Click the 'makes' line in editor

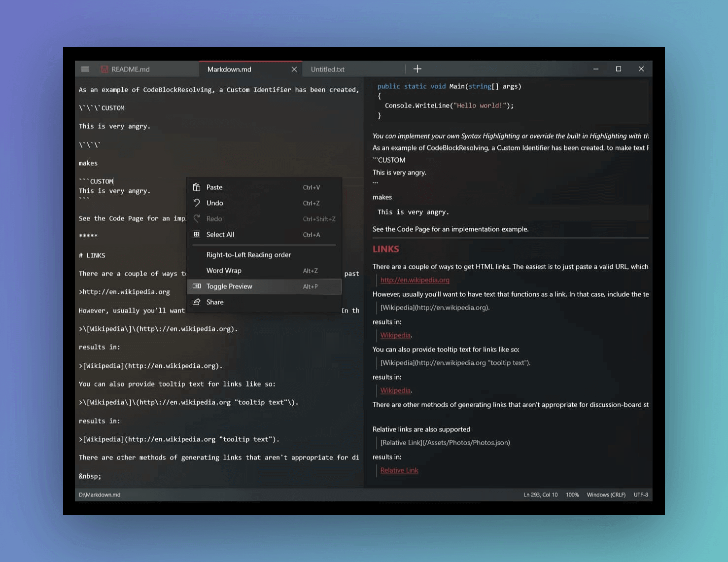coord(88,163)
